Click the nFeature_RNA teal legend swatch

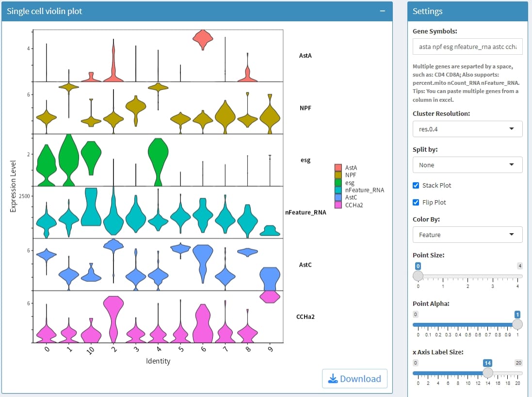pyautogui.click(x=338, y=190)
